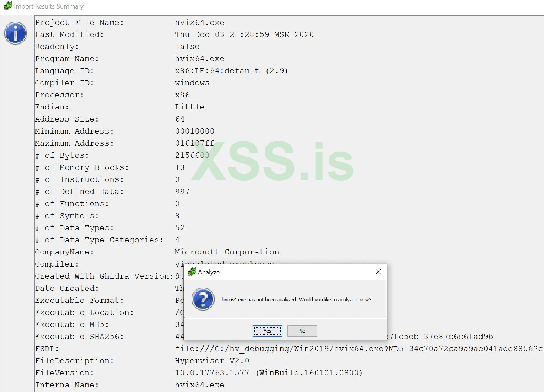Click the '# of Functions' label
This screenshot has width=544, height=392.
[72, 204]
